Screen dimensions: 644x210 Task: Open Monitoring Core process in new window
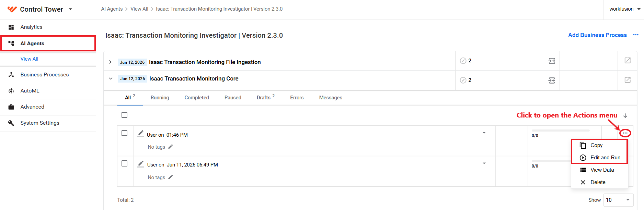(x=628, y=80)
